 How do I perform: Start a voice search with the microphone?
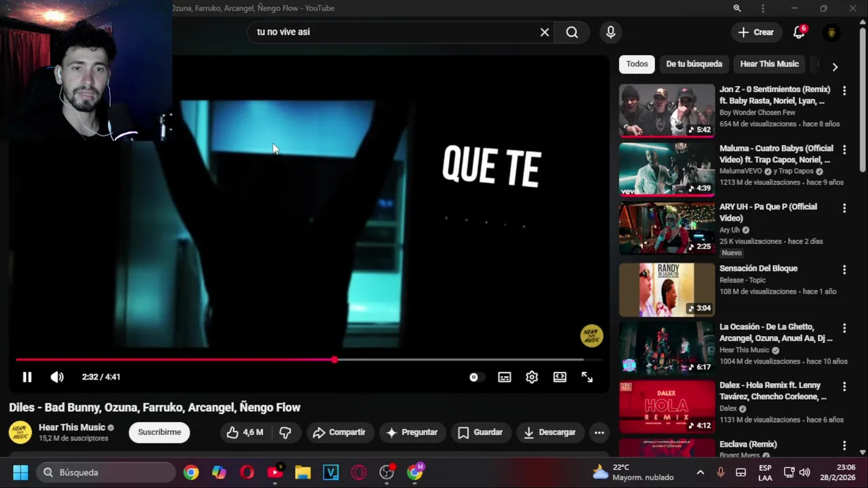(611, 32)
